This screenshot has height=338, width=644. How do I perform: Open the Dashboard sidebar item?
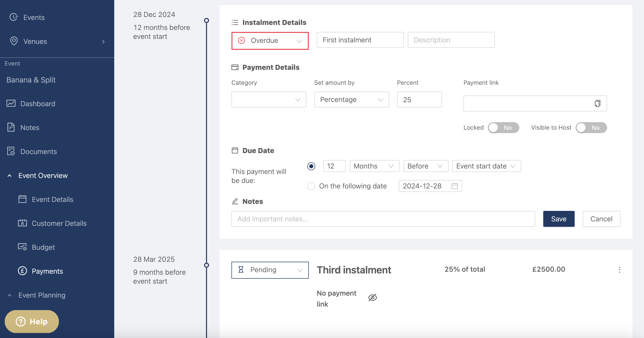click(x=37, y=104)
